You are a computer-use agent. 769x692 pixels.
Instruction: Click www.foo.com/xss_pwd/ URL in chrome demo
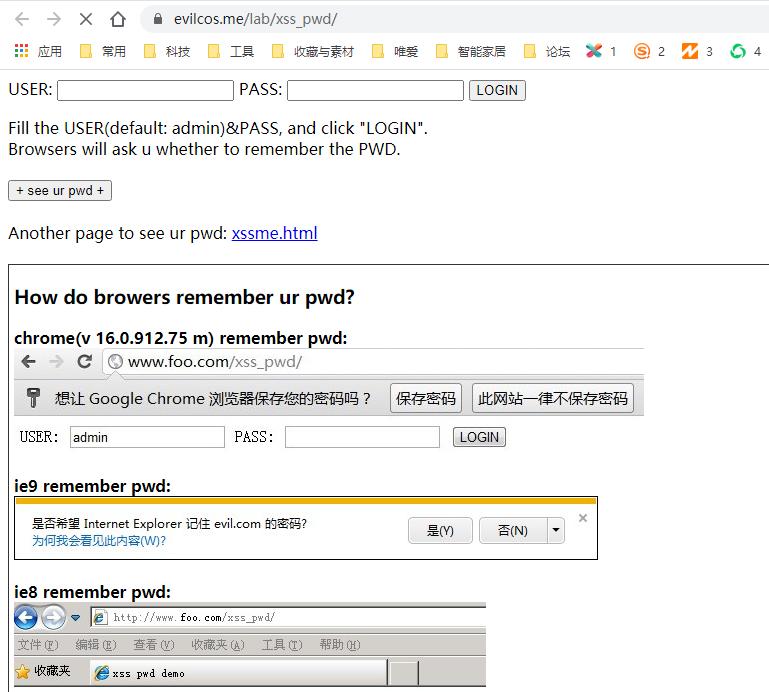point(215,362)
